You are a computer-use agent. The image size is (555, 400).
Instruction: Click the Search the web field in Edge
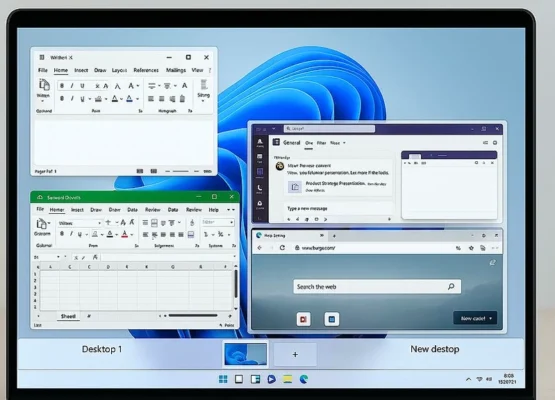[377, 286]
